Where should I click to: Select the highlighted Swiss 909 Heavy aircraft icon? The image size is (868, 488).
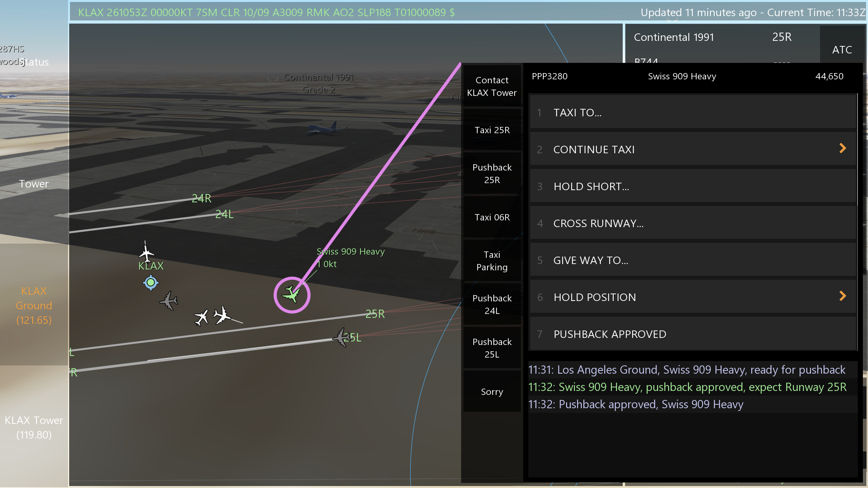[291, 294]
